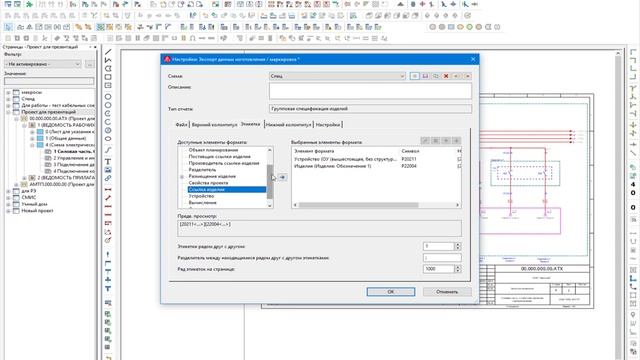This screenshot has width=640, height=360.
Task: Open the filter settings ellipsis button
Action: click(x=89, y=64)
